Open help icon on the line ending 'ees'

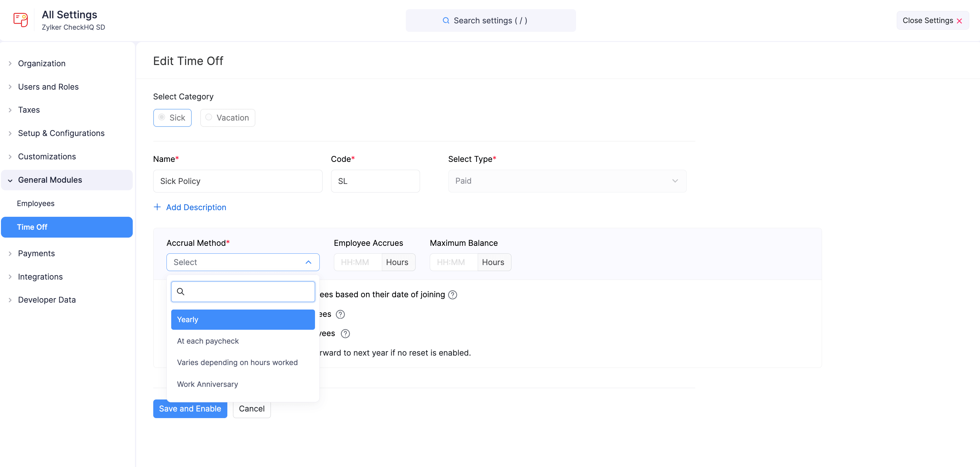coord(341,314)
